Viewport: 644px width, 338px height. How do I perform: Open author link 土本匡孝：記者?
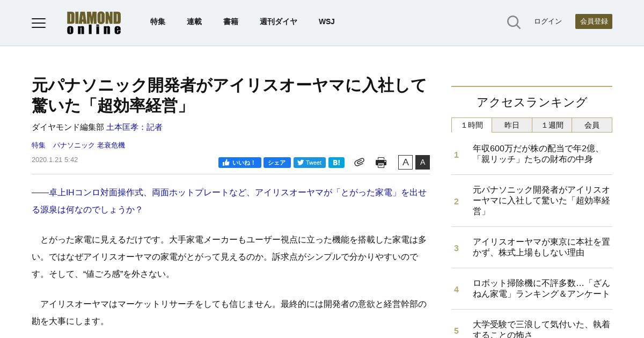pos(134,127)
